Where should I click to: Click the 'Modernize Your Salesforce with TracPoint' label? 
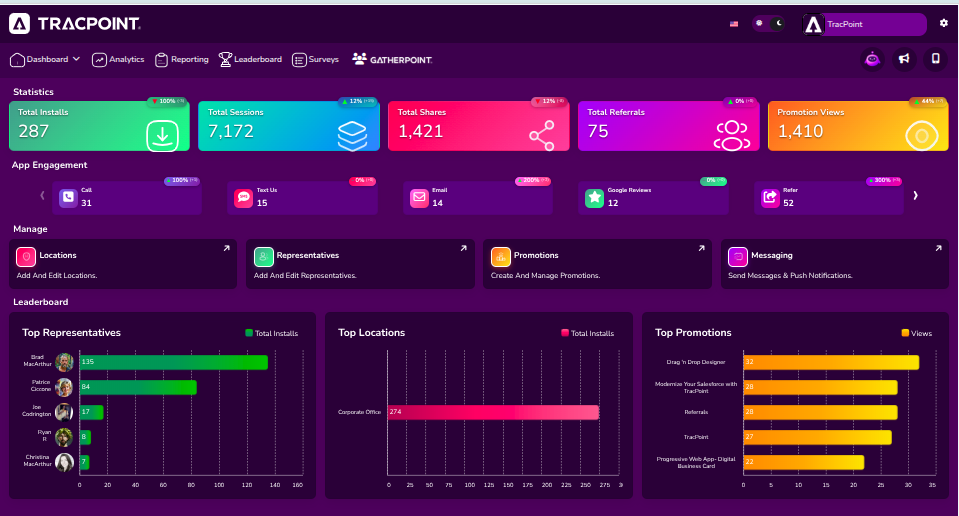[x=696, y=387]
